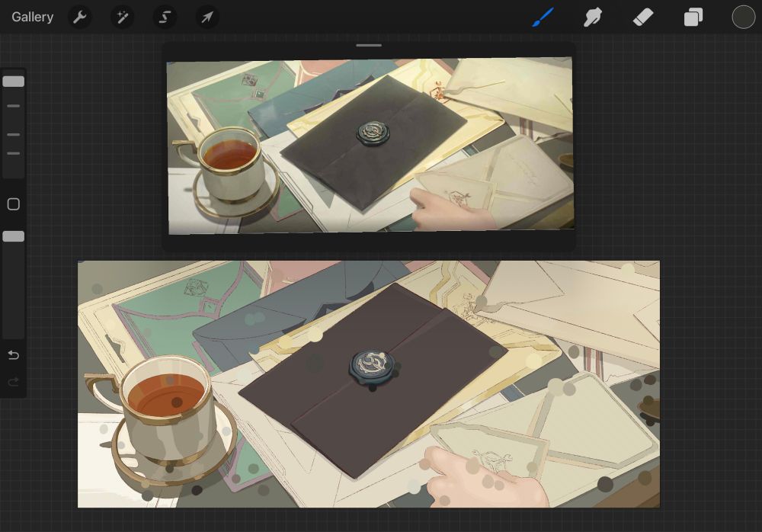Image resolution: width=762 pixels, height=532 pixels.
Task: Tap the opacity slider at sidebar bottom
Action: pyautogui.click(x=13, y=236)
